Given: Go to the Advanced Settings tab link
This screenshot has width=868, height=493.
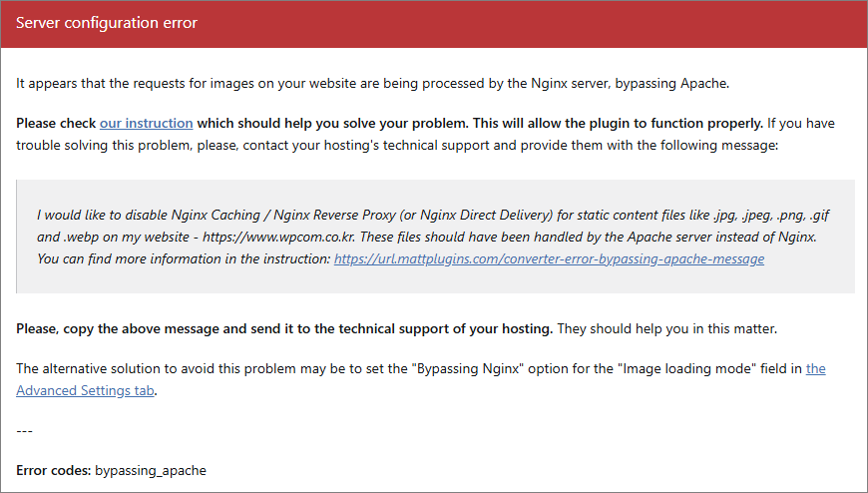Looking at the screenshot, I should click(x=86, y=390).
